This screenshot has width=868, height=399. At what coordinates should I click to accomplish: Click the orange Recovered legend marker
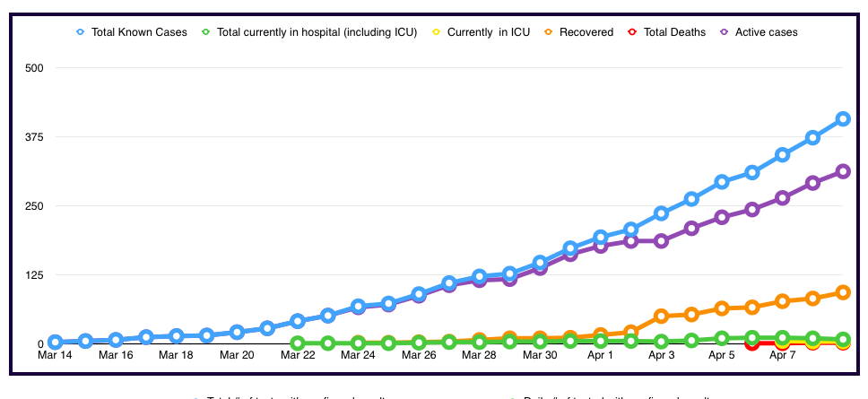547,32
